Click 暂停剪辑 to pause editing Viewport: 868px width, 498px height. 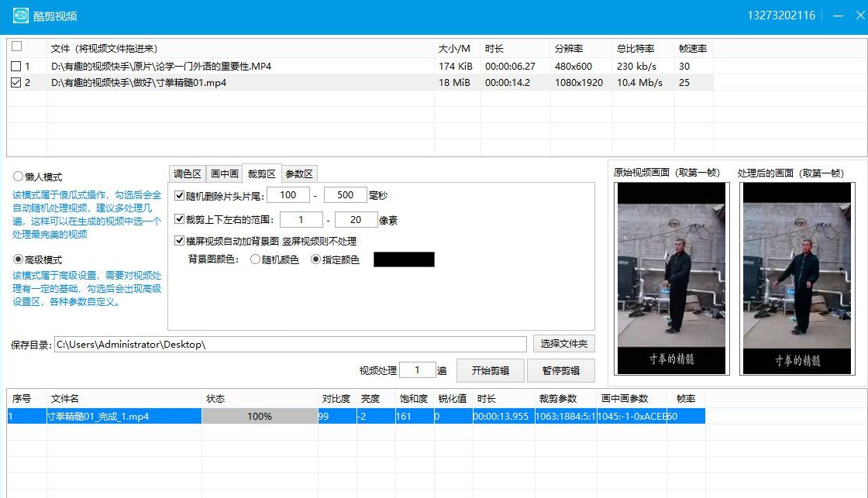pyautogui.click(x=561, y=370)
